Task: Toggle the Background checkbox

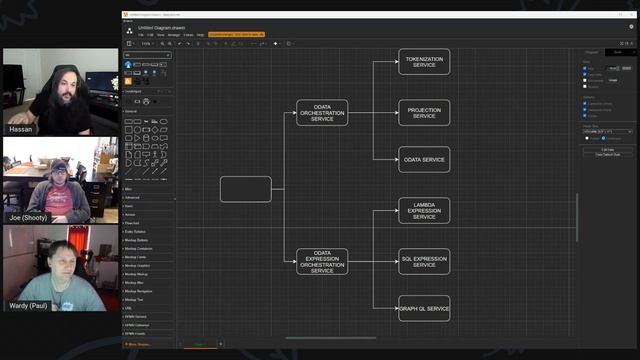Action: pos(585,80)
